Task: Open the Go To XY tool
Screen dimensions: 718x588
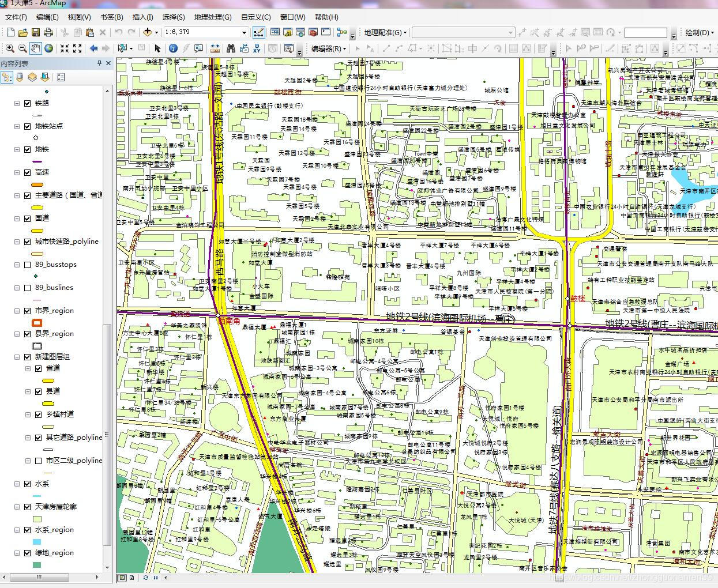Action: point(256,48)
